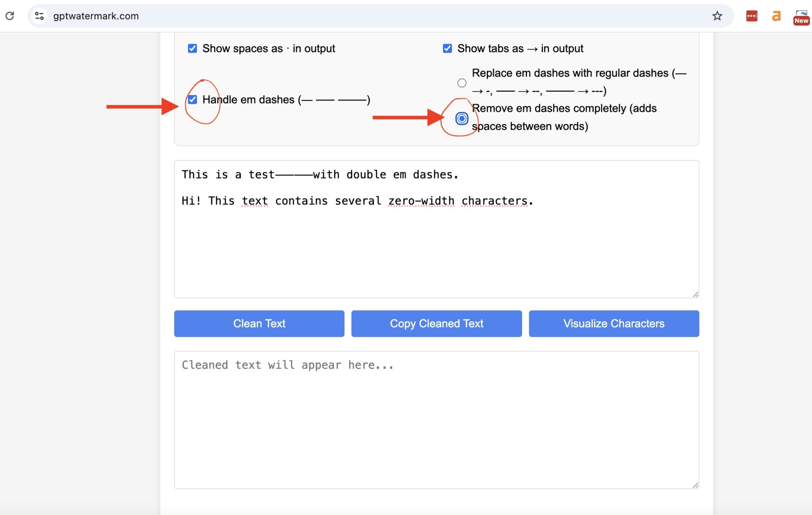Open Visualize Characters
This screenshot has height=515, width=812.
click(613, 324)
